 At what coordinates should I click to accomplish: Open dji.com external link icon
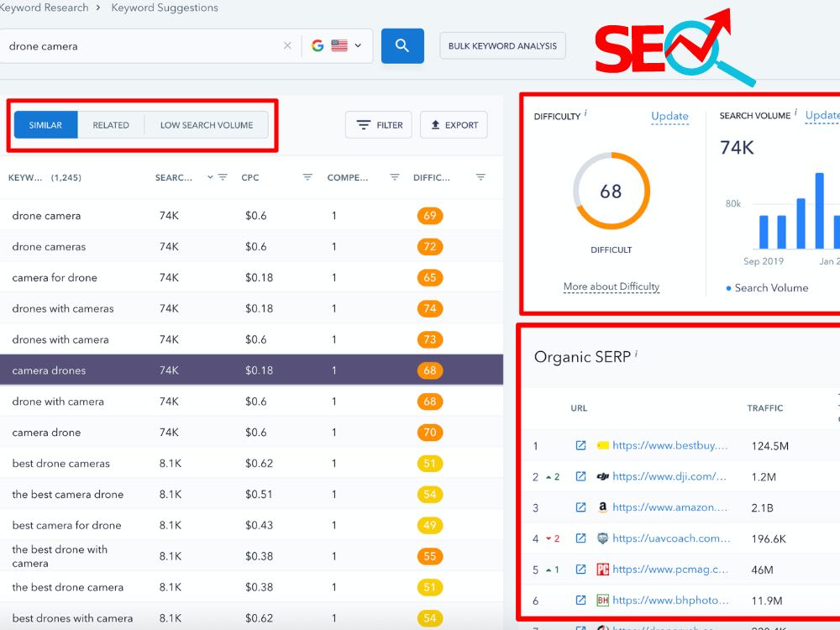(580, 476)
